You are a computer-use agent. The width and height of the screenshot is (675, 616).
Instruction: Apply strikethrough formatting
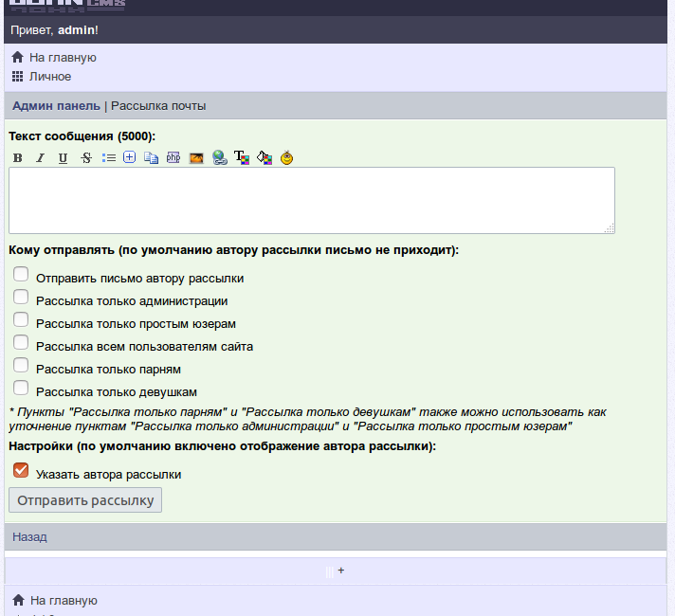86,158
